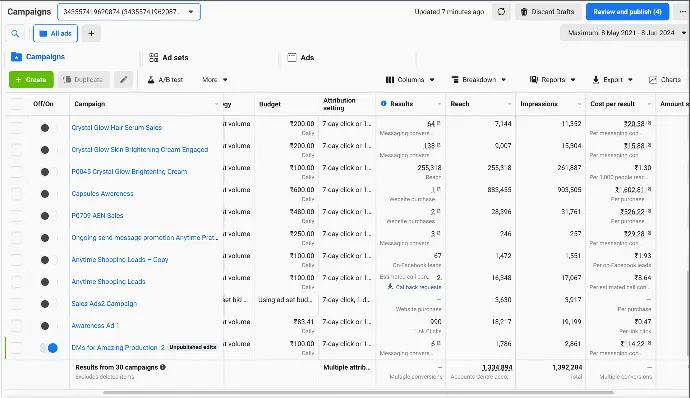The image size is (690, 398).
Task: Open Anytime Shopping Leads – Copy campaign
Action: (120, 260)
